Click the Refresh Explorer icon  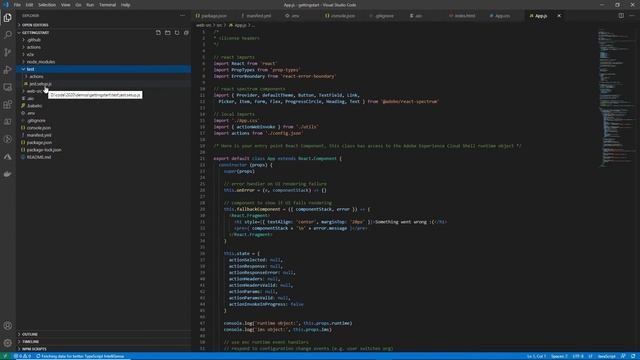pyautogui.click(x=177, y=33)
